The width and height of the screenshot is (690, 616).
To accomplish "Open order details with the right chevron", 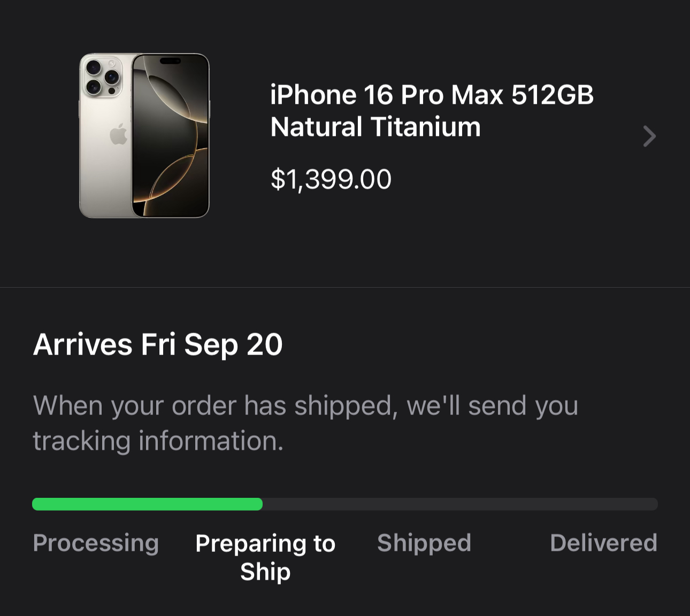I will [x=649, y=136].
